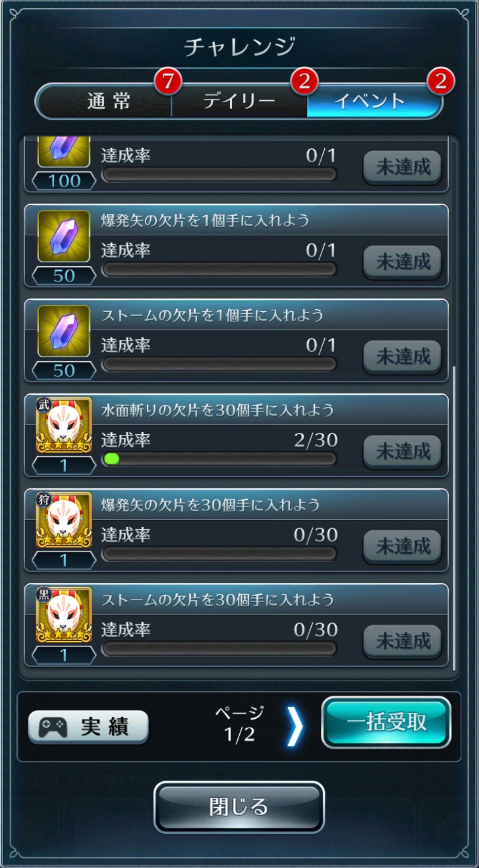Click the 2/30 progress bar for 水面斬り
This screenshot has height=868, width=479.
219,459
